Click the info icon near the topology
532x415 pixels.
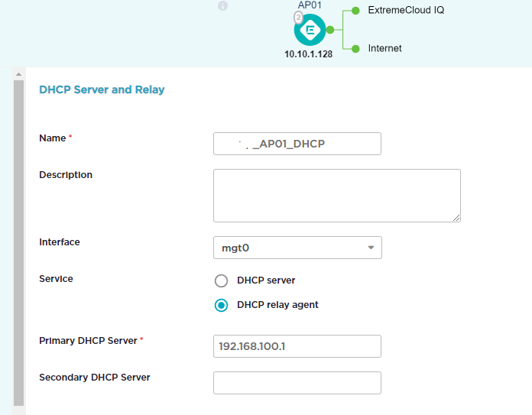coord(223,6)
